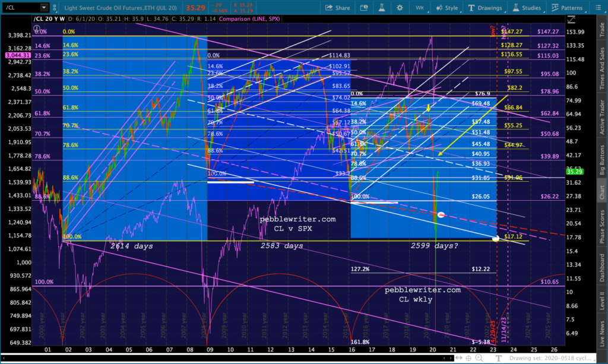Click the price-axis scale icon above 153.99
The image size is (608, 364).
coord(571,20)
